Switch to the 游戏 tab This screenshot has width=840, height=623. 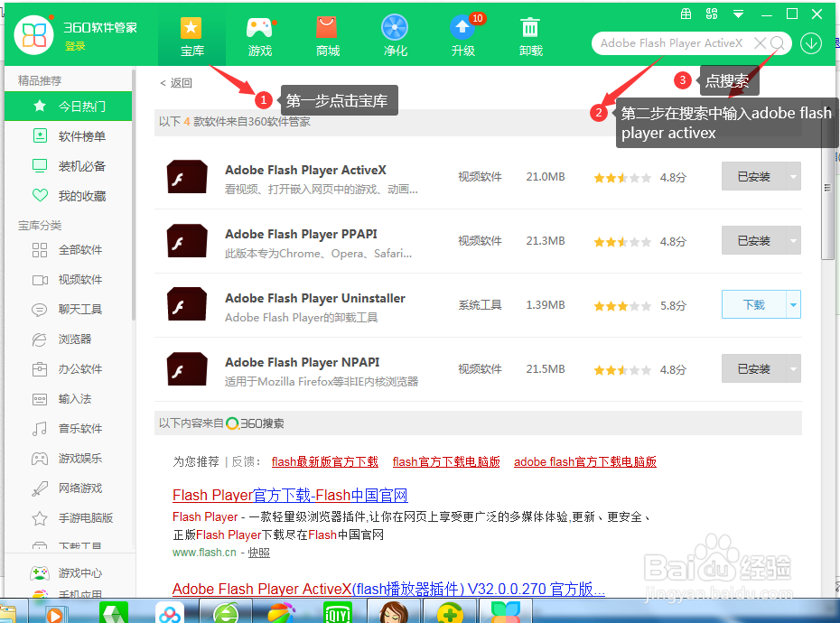[260, 37]
